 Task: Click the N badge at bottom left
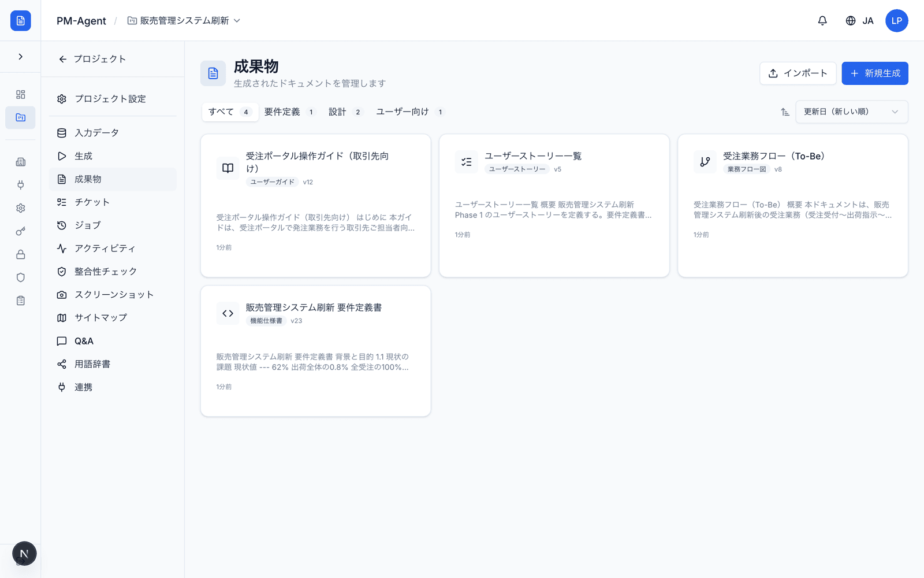(x=24, y=554)
